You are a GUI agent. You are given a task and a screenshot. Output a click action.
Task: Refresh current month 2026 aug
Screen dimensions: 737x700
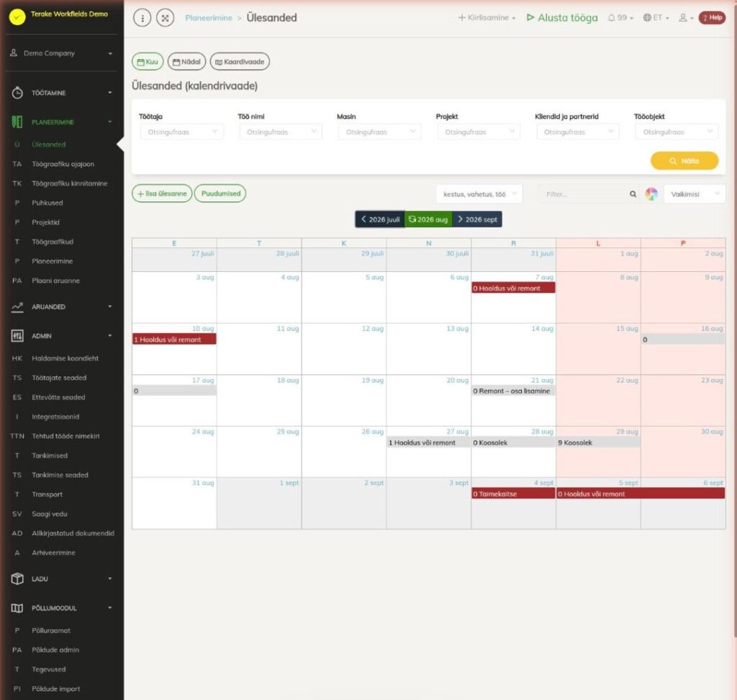[428, 219]
